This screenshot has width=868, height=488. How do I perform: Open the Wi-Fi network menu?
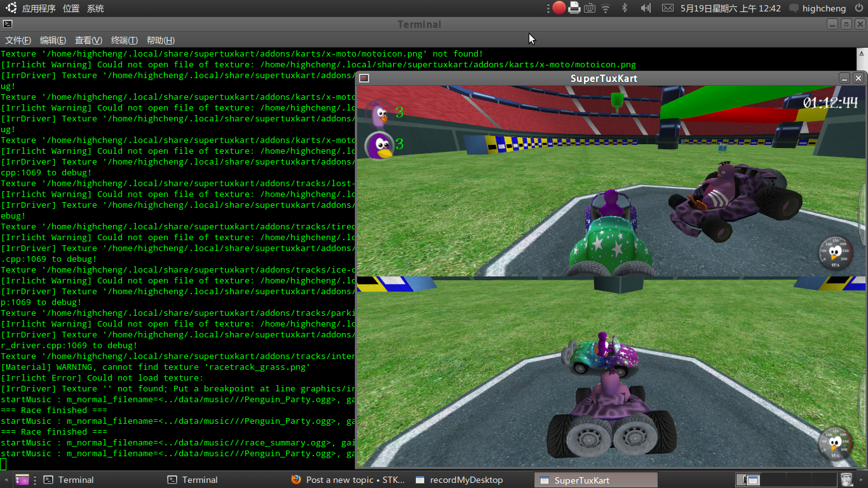click(x=606, y=8)
